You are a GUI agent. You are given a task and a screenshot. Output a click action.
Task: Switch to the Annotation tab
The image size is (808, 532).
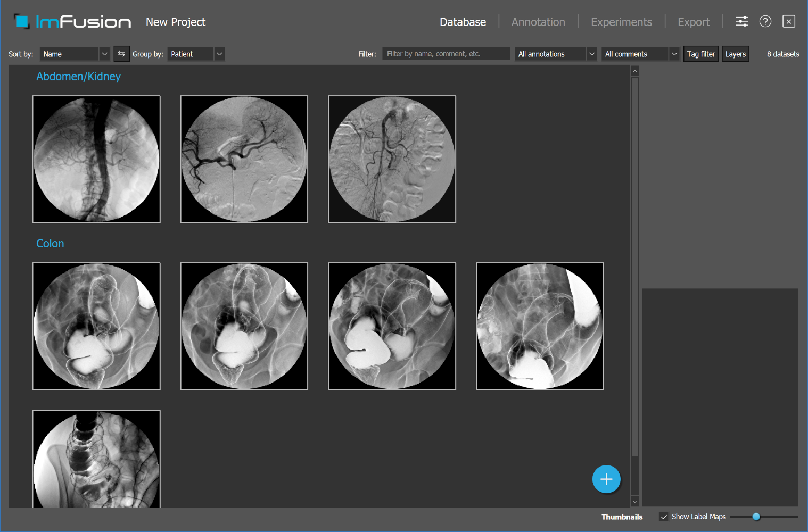[x=538, y=22]
